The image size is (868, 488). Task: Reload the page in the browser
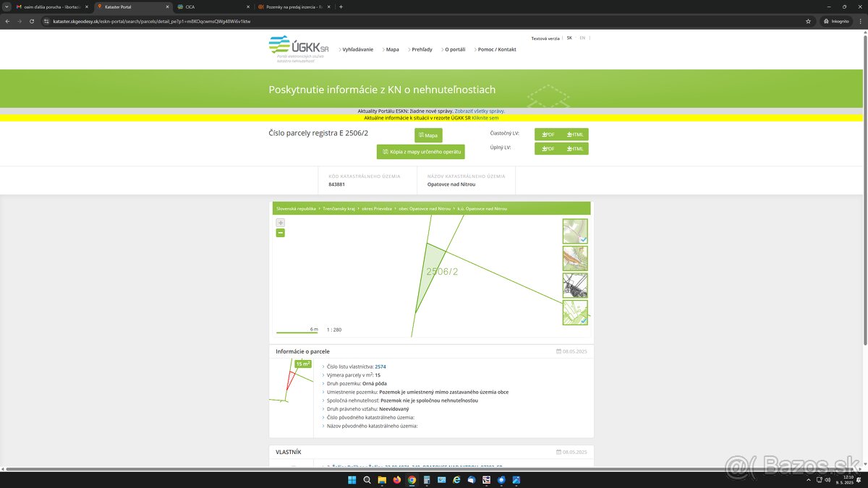(32, 21)
